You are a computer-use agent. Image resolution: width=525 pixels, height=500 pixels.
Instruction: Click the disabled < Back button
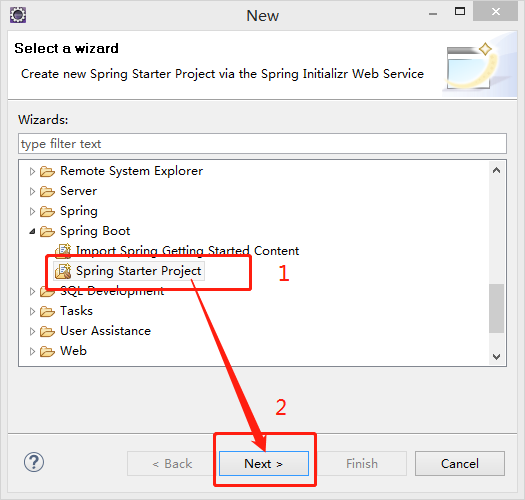point(172,463)
